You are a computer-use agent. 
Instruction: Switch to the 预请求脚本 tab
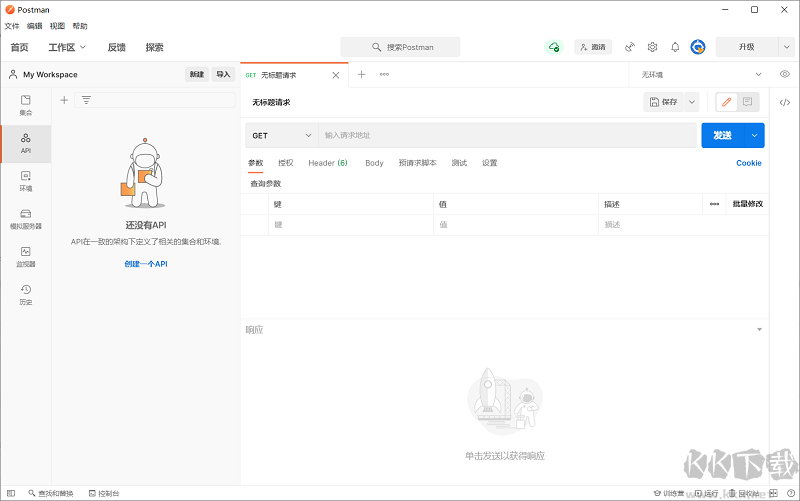click(x=417, y=163)
